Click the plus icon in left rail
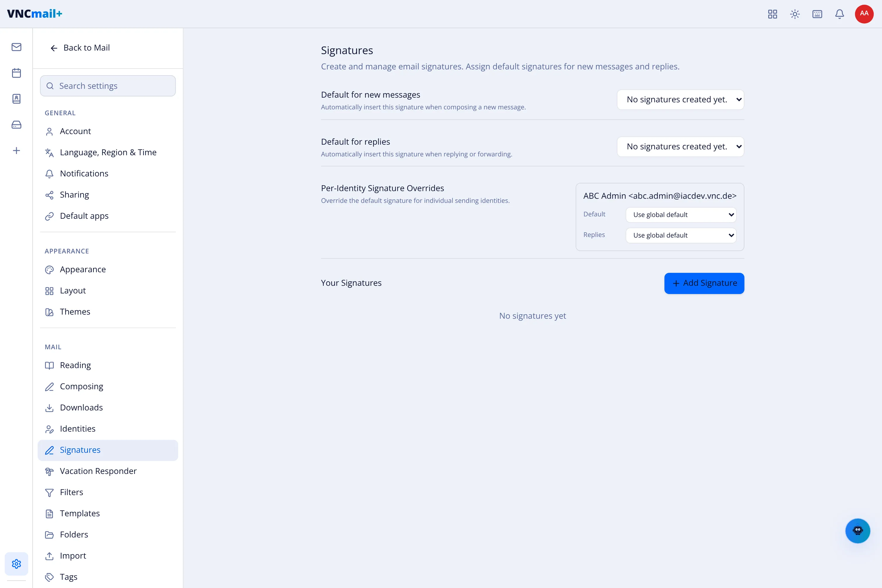Screen dimensions: 882x588 tap(16, 151)
